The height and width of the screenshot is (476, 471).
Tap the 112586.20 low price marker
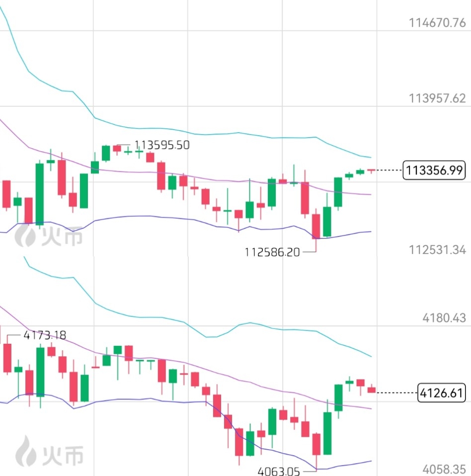272,252
